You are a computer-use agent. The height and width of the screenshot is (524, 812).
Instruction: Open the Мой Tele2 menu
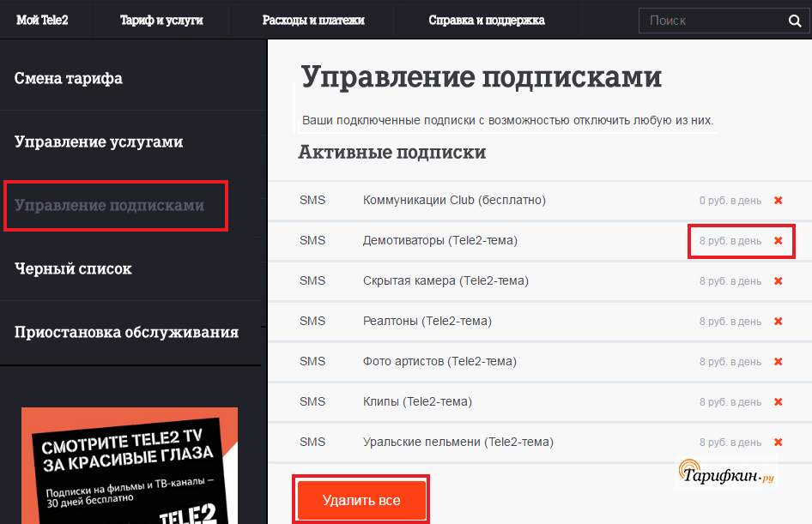click(42, 21)
